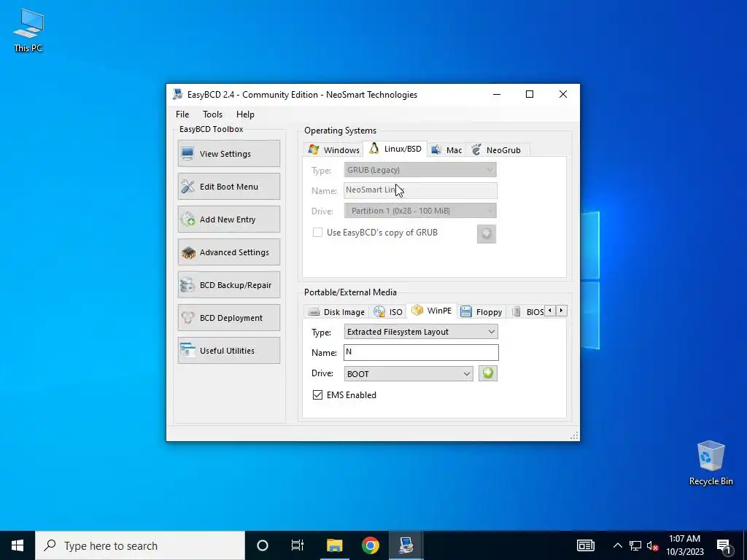This screenshot has height=560, width=747.
Task: Switch to the Mac tab
Action: tap(446, 150)
